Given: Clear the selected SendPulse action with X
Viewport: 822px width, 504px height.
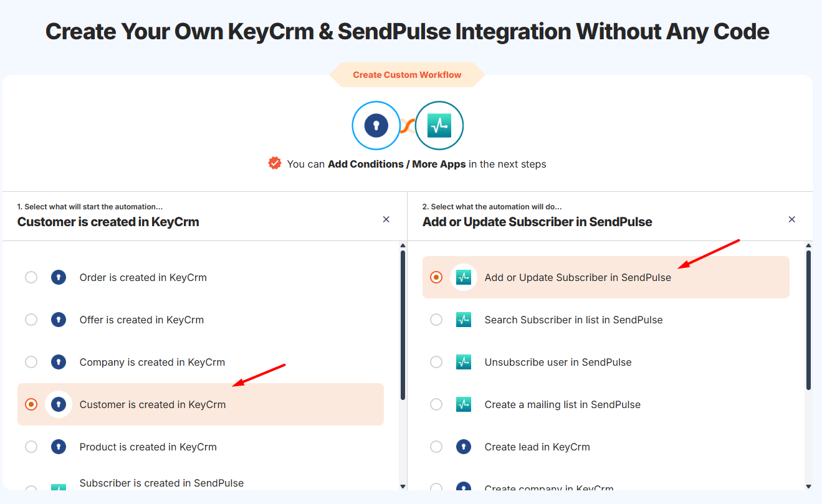Looking at the screenshot, I should point(792,219).
